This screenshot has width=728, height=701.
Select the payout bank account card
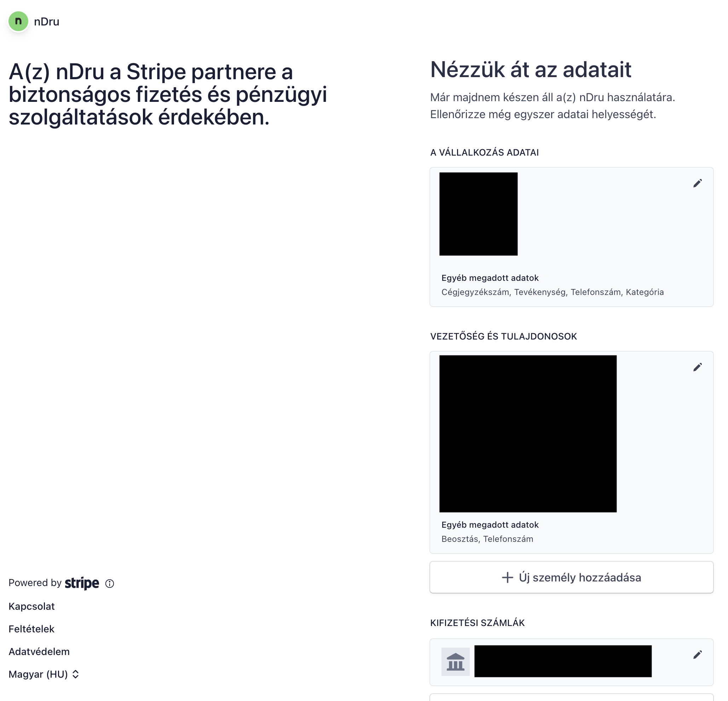[x=571, y=662]
